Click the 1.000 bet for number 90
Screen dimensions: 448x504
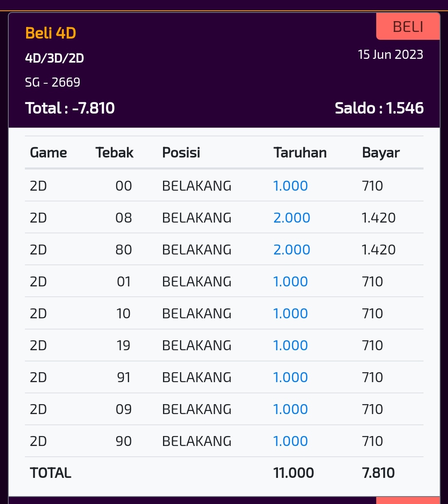[290, 441]
